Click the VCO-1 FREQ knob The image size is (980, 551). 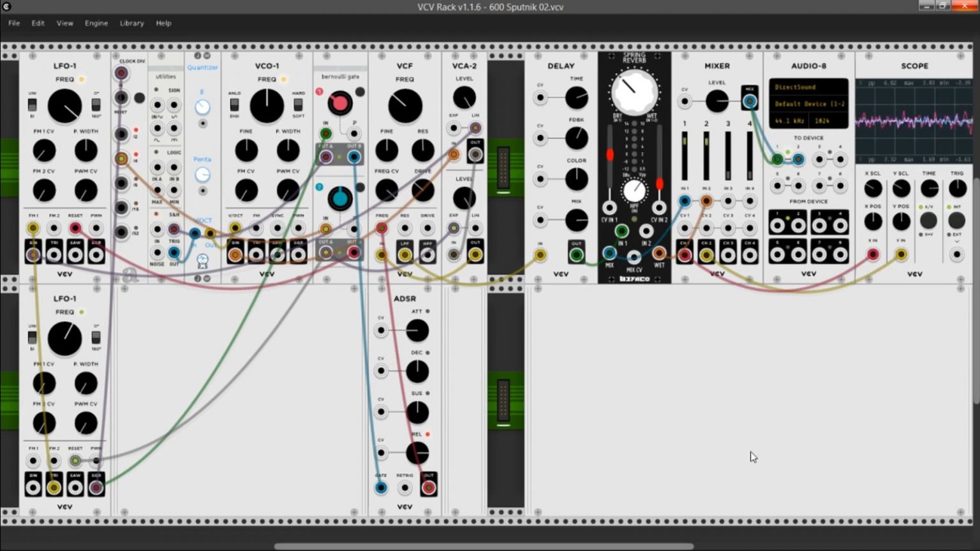(x=267, y=106)
